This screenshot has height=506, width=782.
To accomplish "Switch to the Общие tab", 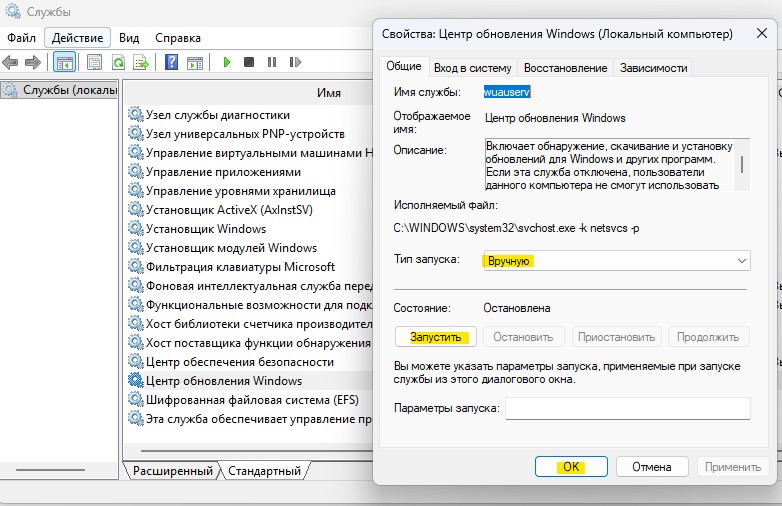I will tap(404, 66).
